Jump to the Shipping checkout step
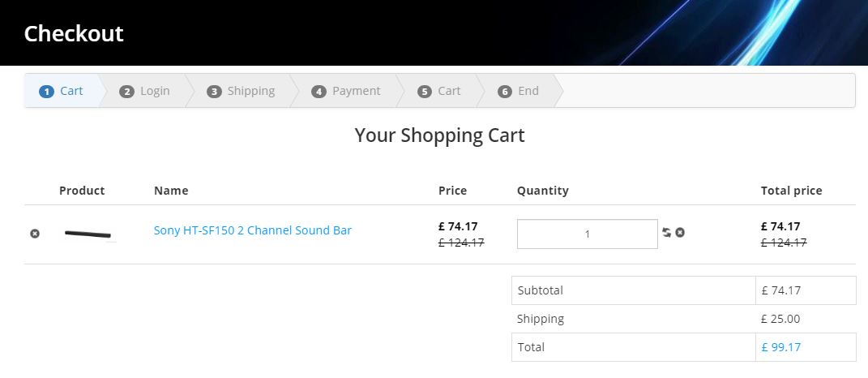The width and height of the screenshot is (868, 378). coord(241,91)
